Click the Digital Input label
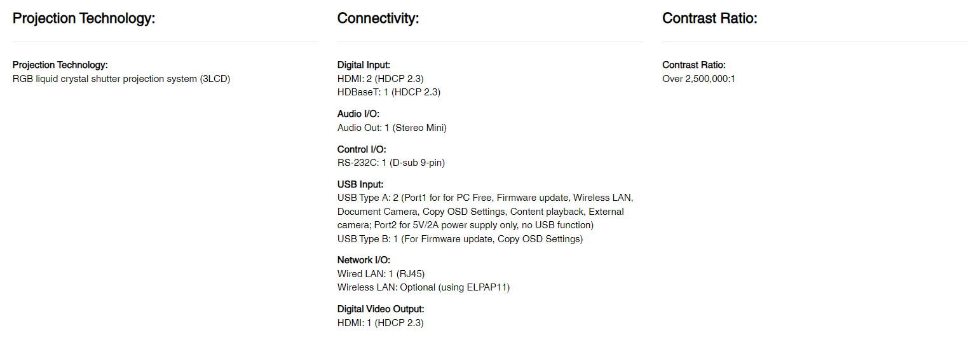 [x=364, y=65]
